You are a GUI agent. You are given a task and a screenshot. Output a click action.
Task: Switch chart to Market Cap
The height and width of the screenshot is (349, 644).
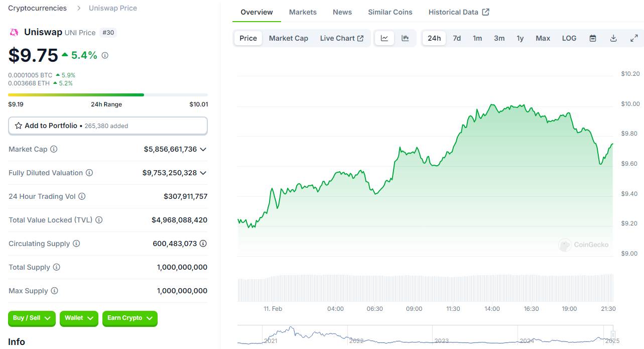pos(289,38)
